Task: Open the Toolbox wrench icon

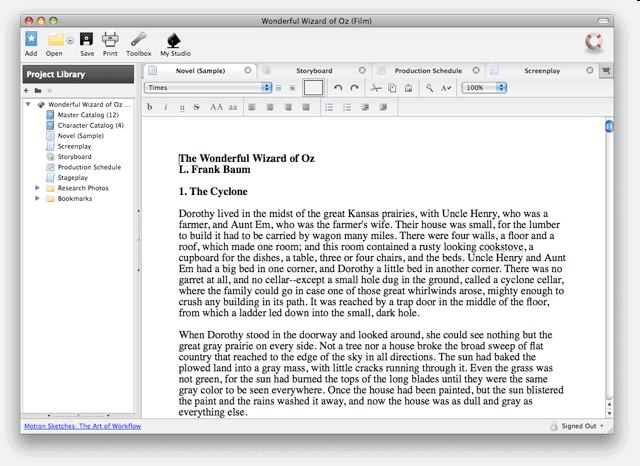Action: pos(138,39)
